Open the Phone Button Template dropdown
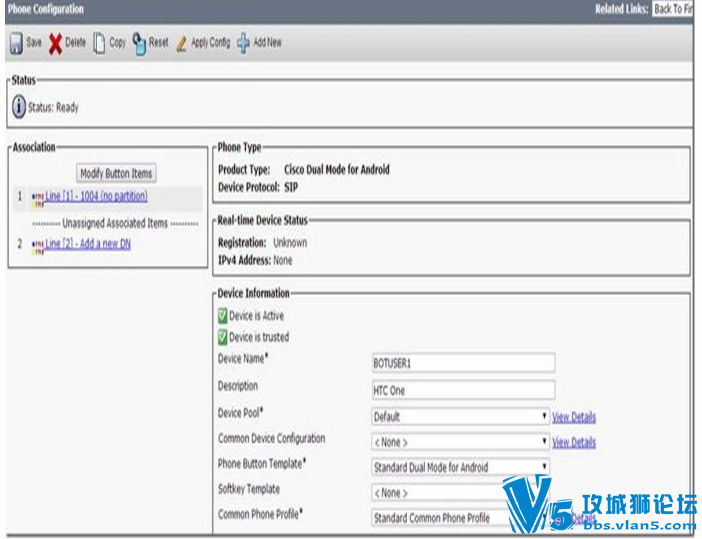 (460, 467)
